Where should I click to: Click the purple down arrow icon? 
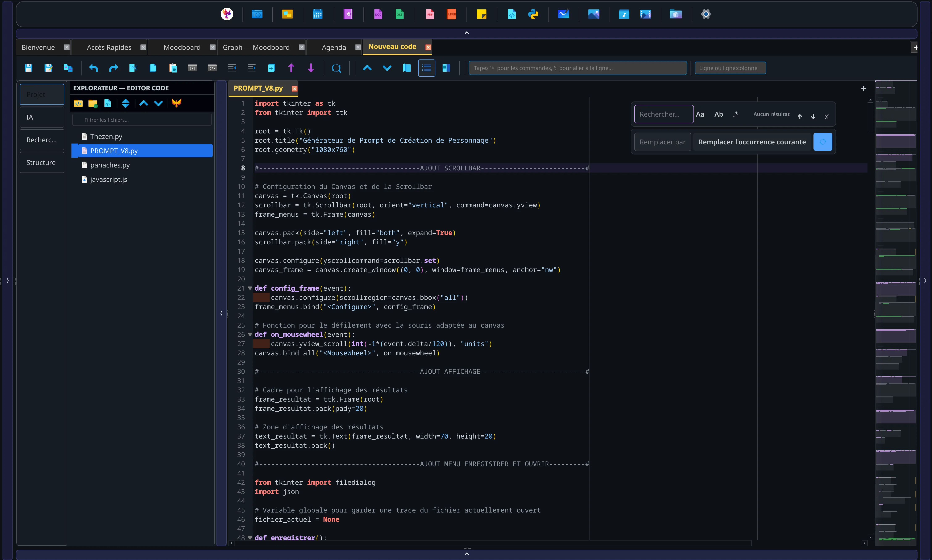tap(311, 68)
